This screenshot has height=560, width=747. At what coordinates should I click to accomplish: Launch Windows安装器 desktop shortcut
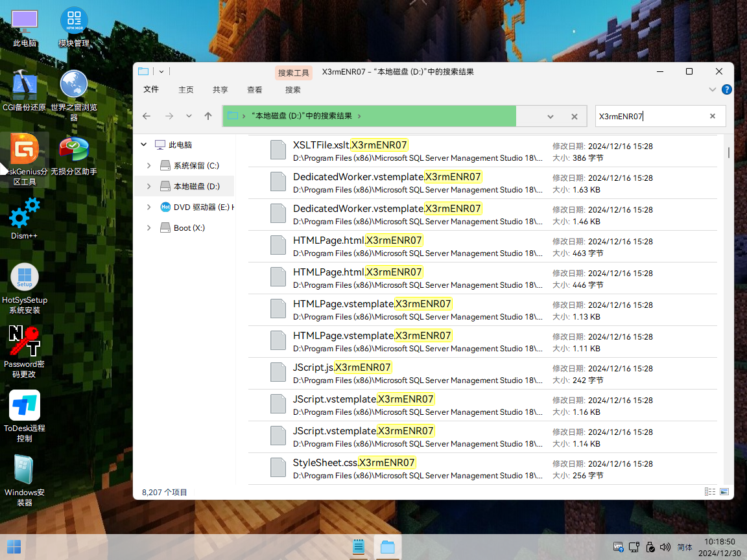click(x=24, y=481)
